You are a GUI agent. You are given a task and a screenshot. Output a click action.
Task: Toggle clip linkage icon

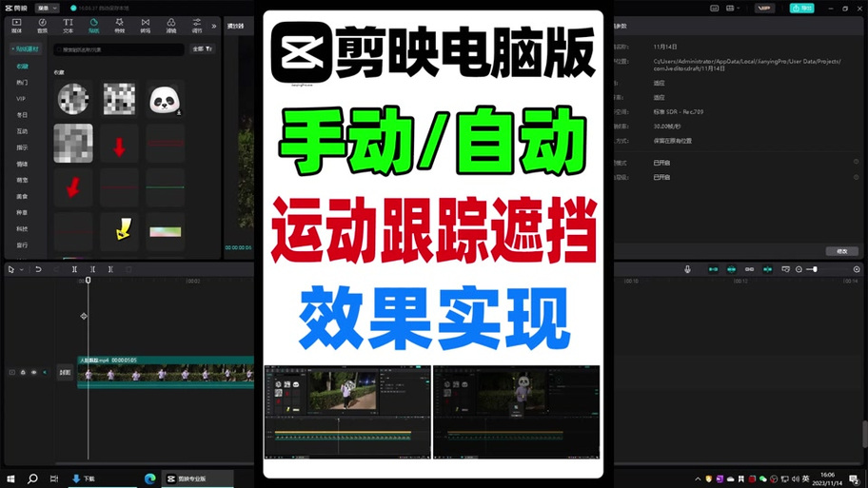750,269
